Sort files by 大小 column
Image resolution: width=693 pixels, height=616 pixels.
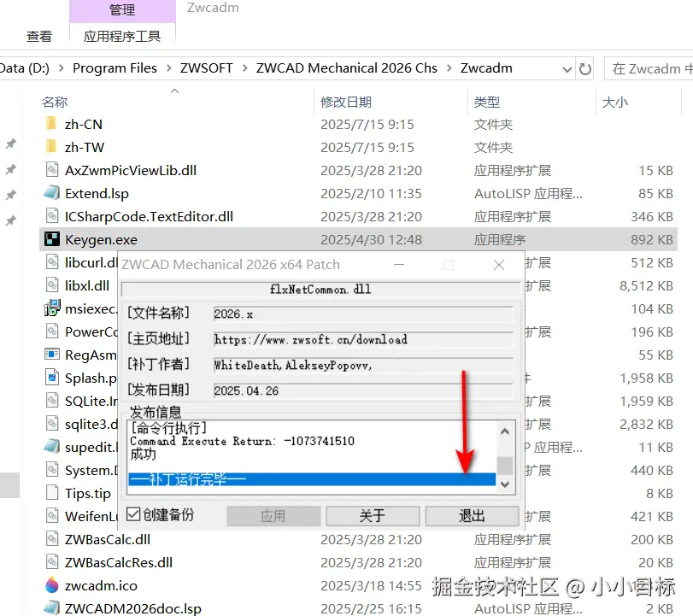[615, 102]
